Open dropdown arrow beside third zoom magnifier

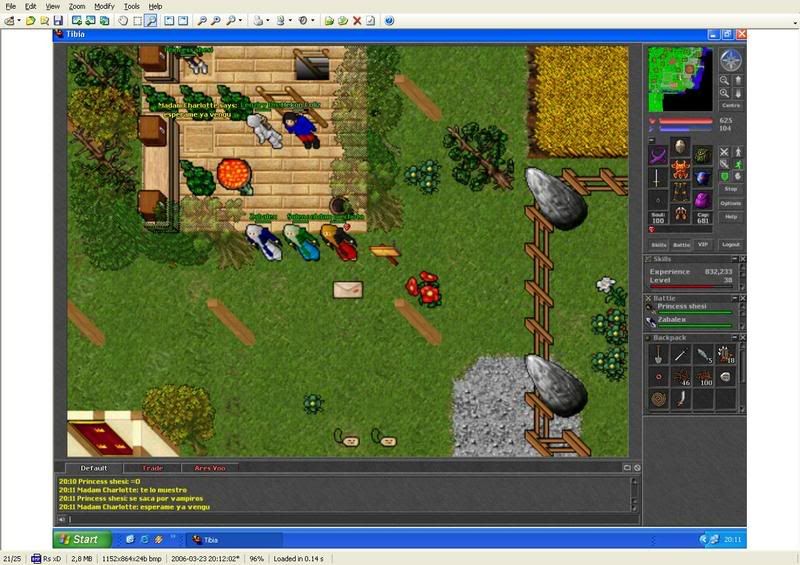240,20
